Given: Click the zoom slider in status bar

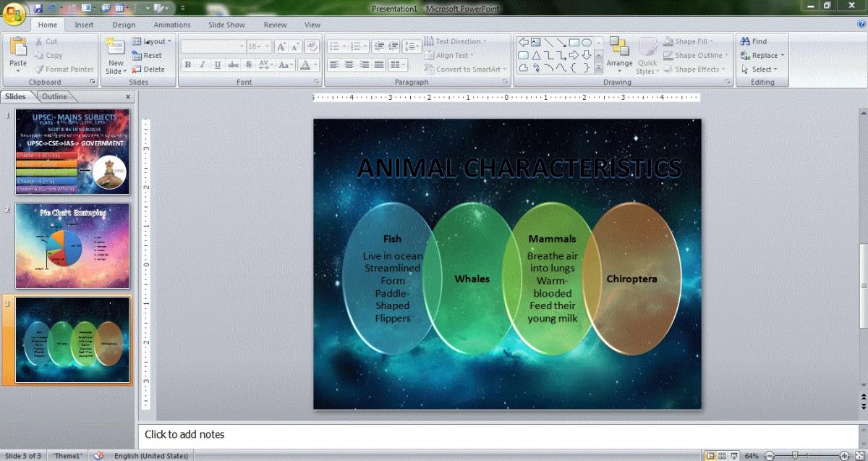Looking at the screenshot, I should [x=795, y=456].
